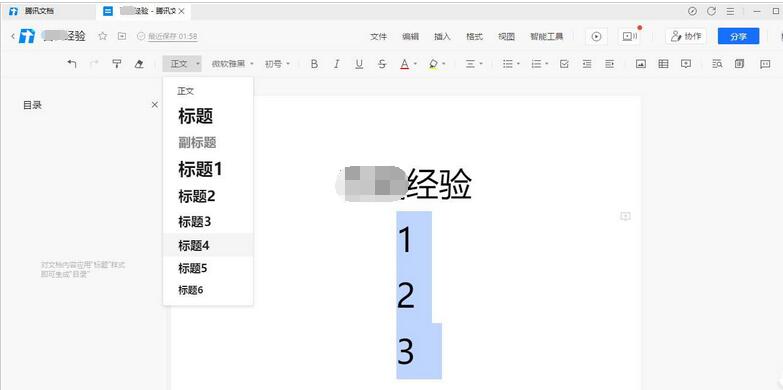Image resolution: width=783 pixels, height=390 pixels.
Task: Click the decrease indent icon
Action: point(587,64)
